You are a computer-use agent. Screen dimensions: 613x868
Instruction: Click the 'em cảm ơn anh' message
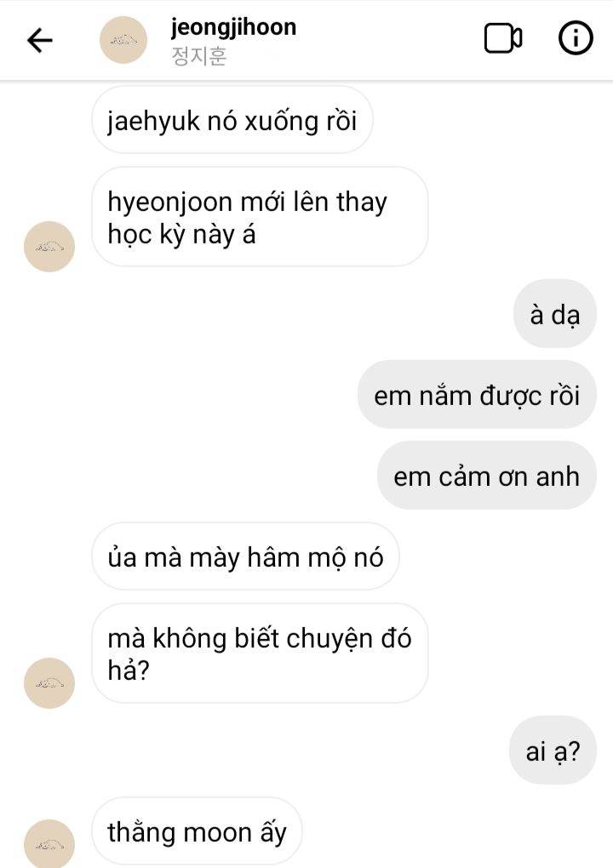coord(486,476)
